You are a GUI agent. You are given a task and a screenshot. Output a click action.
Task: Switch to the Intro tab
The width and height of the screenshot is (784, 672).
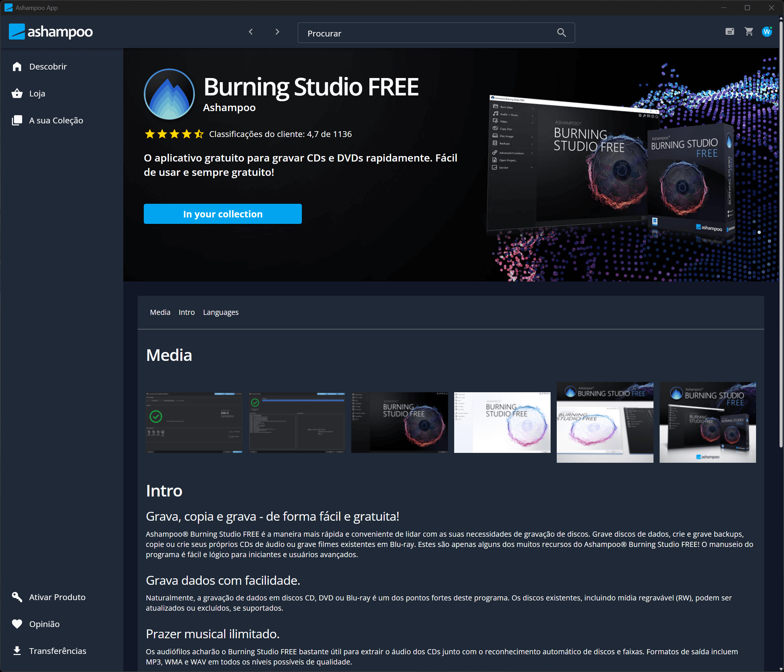pyautogui.click(x=186, y=312)
